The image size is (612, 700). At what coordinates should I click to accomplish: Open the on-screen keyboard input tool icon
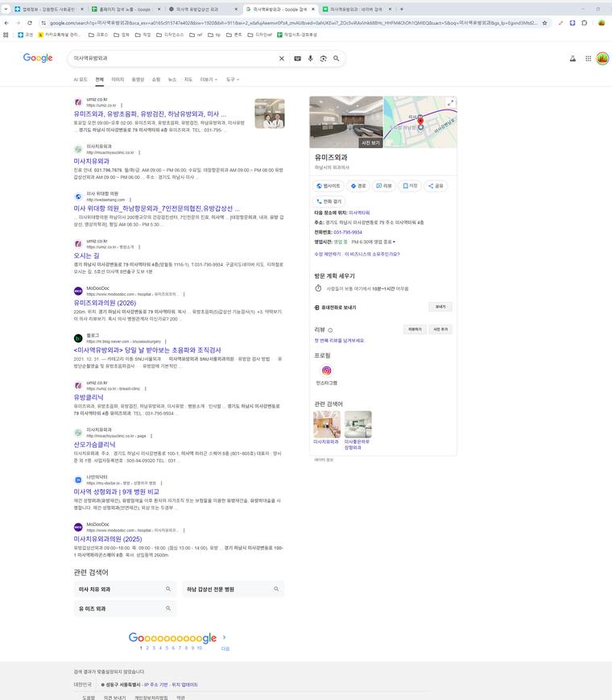(297, 59)
